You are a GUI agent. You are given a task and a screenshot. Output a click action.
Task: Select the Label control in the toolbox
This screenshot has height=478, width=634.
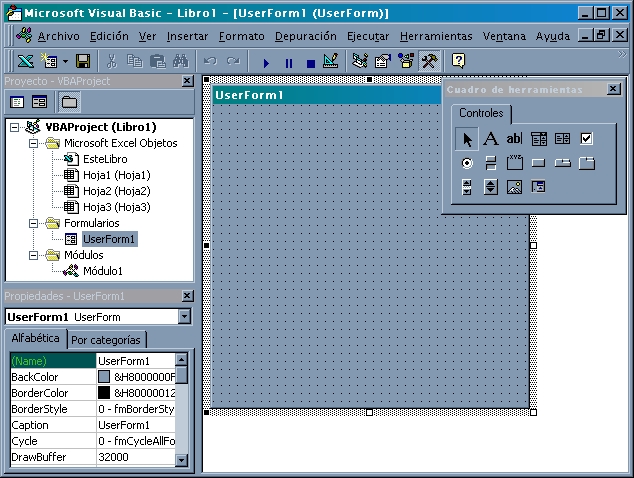(491, 139)
